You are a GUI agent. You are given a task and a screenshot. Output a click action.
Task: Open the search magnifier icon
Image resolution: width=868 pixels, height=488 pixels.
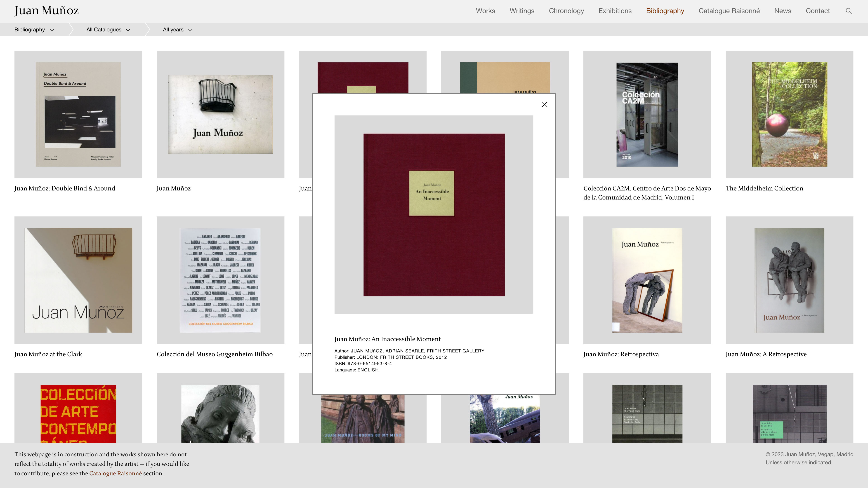click(849, 11)
